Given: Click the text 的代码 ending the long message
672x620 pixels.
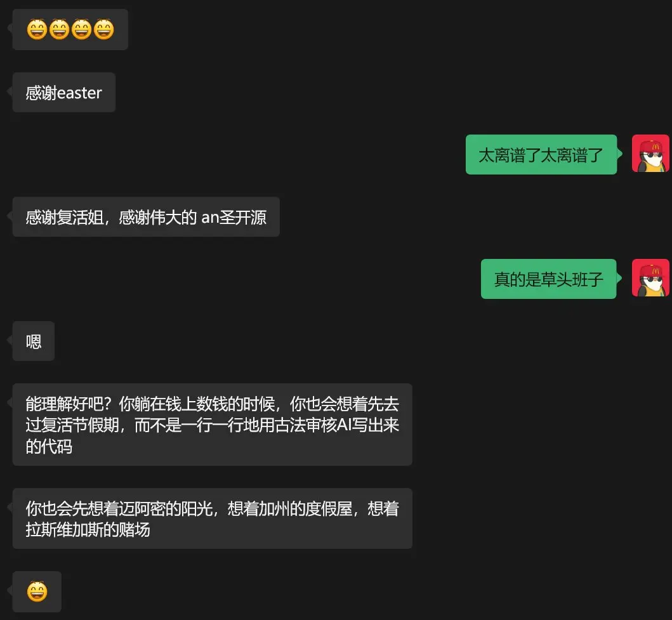Looking at the screenshot, I should pyautogui.click(x=49, y=447).
